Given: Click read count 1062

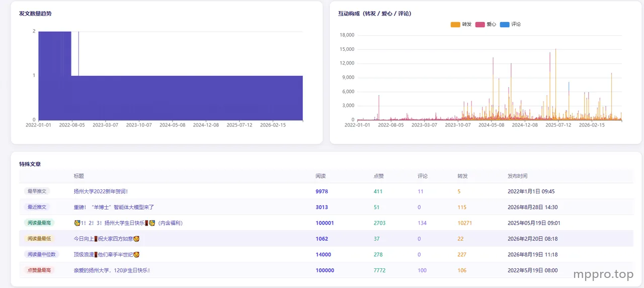Looking at the screenshot, I should [x=321, y=239].
